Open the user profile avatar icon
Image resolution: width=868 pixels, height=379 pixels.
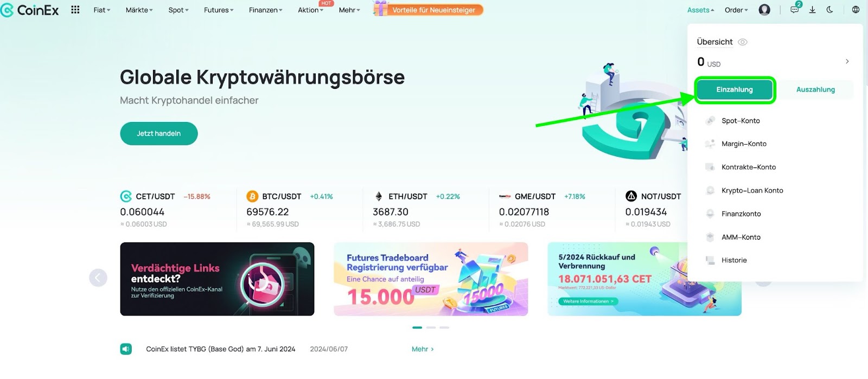pyautogui.click(x=764, y=10)
